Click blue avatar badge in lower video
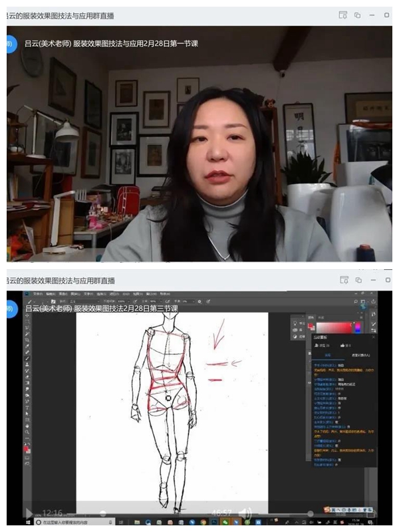 click(x=9, y=308)
